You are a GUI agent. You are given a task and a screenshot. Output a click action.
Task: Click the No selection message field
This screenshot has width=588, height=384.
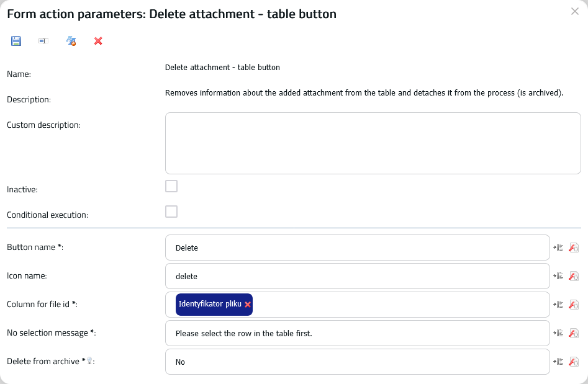358,333
